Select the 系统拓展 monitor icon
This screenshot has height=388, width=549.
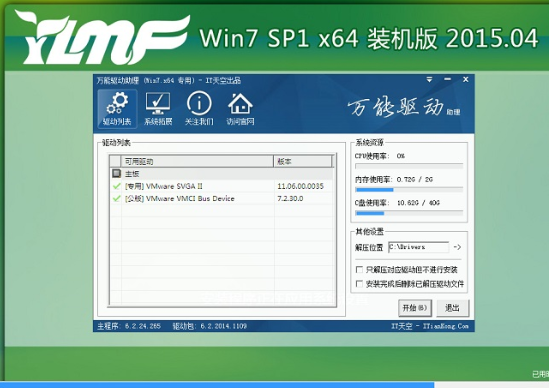tap(158, 109)
